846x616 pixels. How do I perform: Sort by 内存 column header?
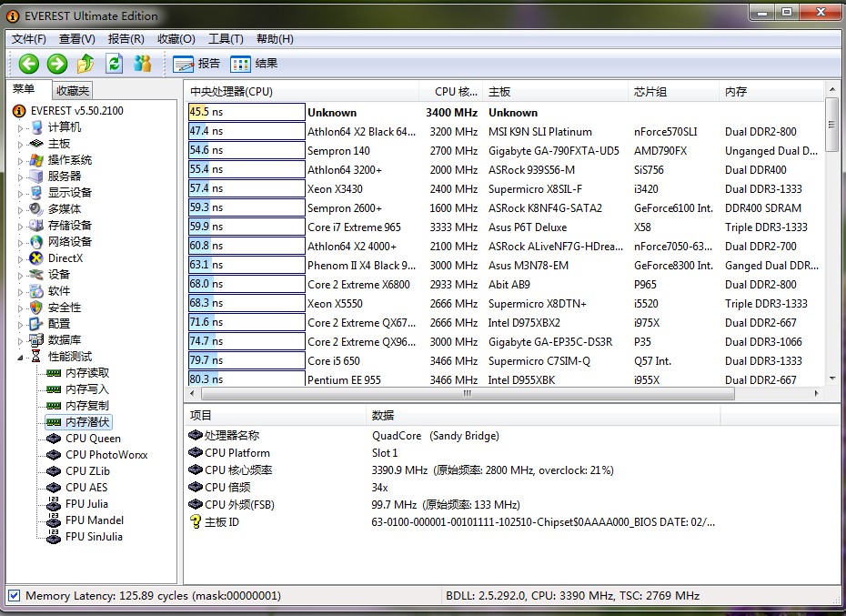(x=771, y=92)
